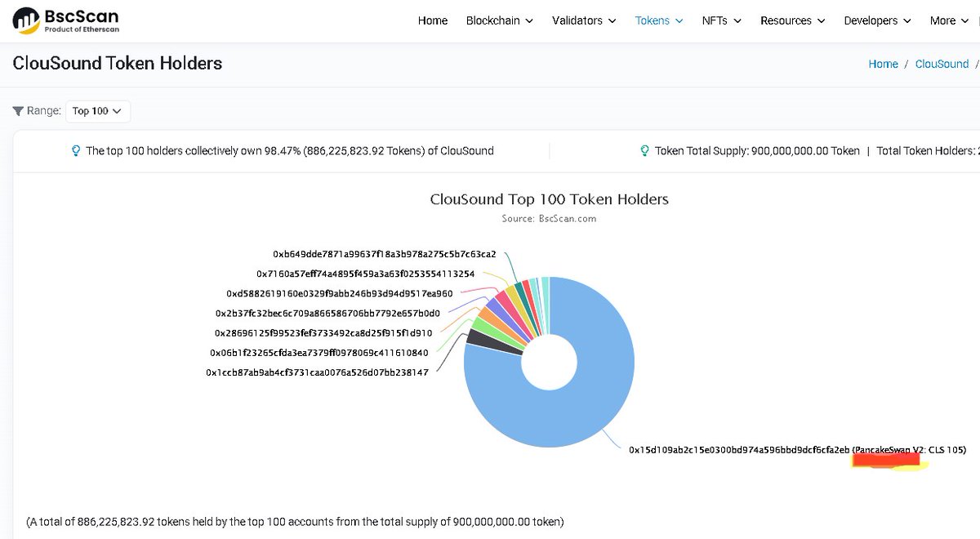Expand the Resources menu
This screenshot has width=980, height=539.
793,20
